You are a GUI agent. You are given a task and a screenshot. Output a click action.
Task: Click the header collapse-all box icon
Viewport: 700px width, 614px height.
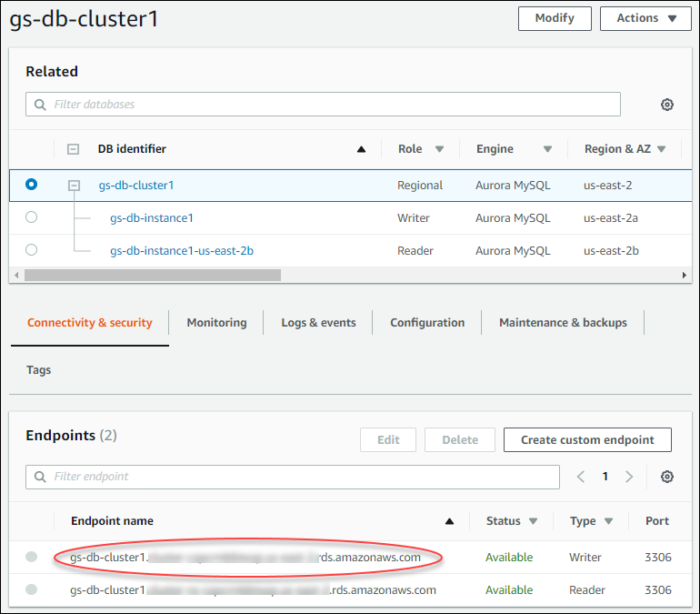pyautogui.click(x=74, y=149)
